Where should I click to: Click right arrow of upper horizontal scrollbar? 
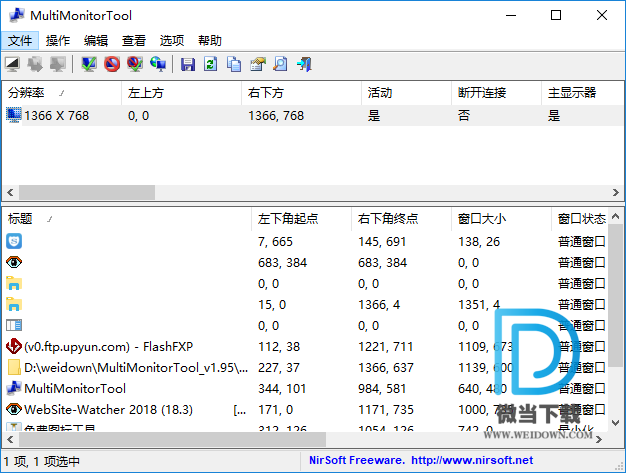[616, 192]
